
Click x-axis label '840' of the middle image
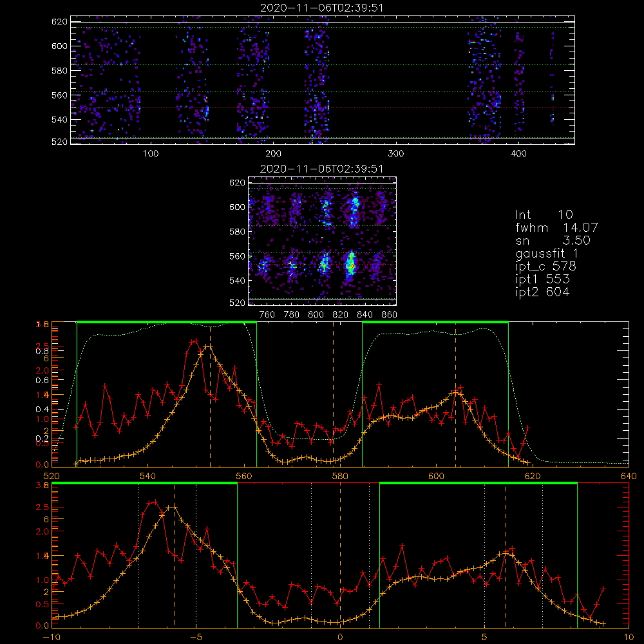(365, 315)
